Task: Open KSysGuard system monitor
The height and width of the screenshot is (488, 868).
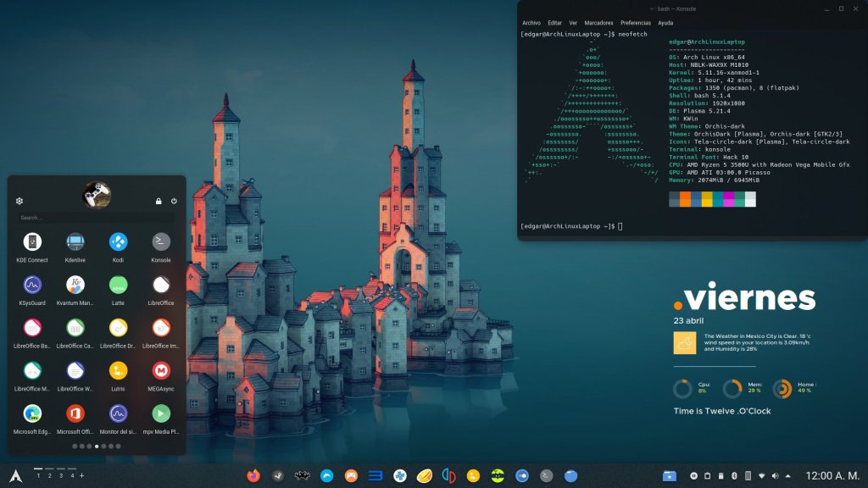Action: (x=32, y=285)
